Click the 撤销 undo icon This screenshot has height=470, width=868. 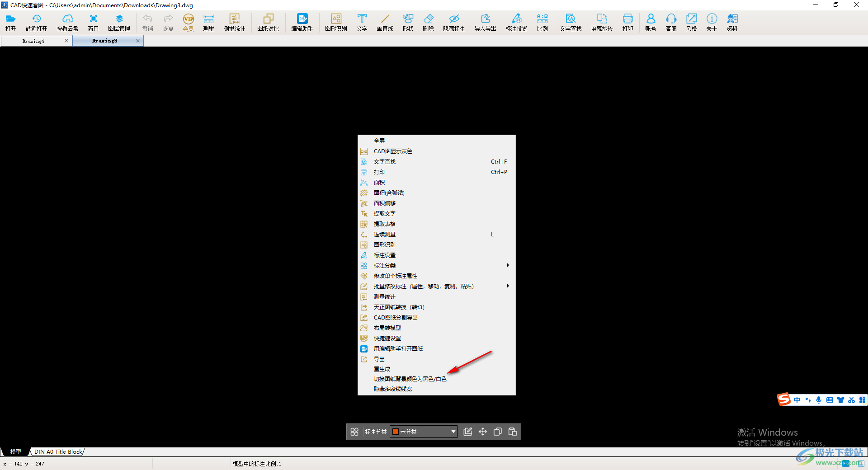(x=147, y=22)
